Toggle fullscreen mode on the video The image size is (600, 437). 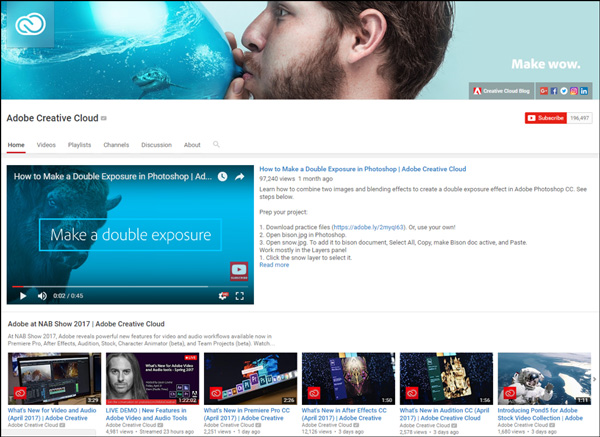tap(240, 296)
